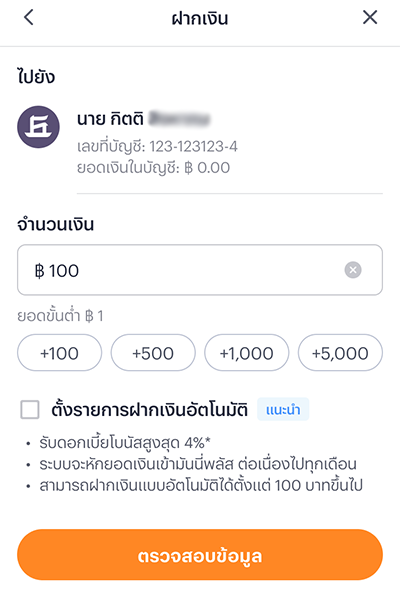Tap the ฝากเงิน header title
Screen dimensions: 400x600
(x=200, y=18)
